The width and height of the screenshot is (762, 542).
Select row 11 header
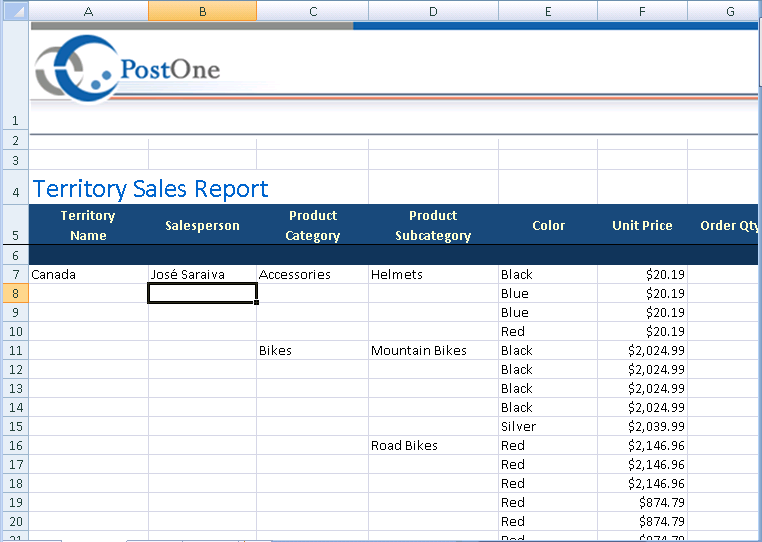[x=16, y=350]
